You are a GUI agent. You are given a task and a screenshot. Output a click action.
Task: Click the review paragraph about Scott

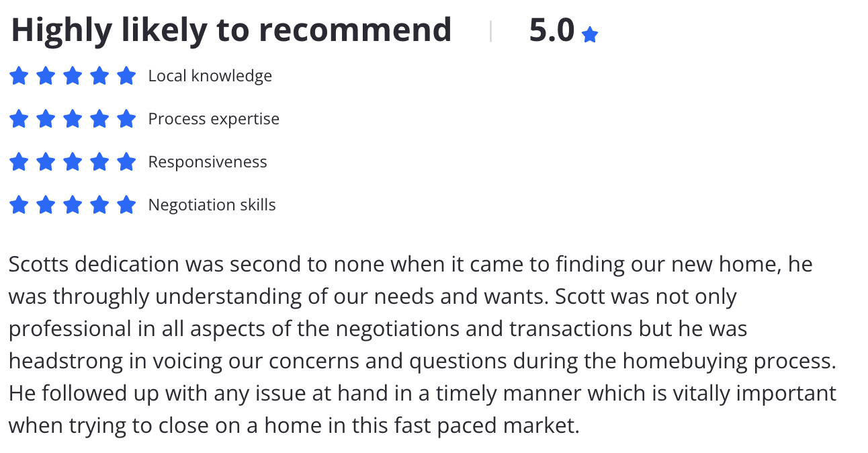pos(423,345)
